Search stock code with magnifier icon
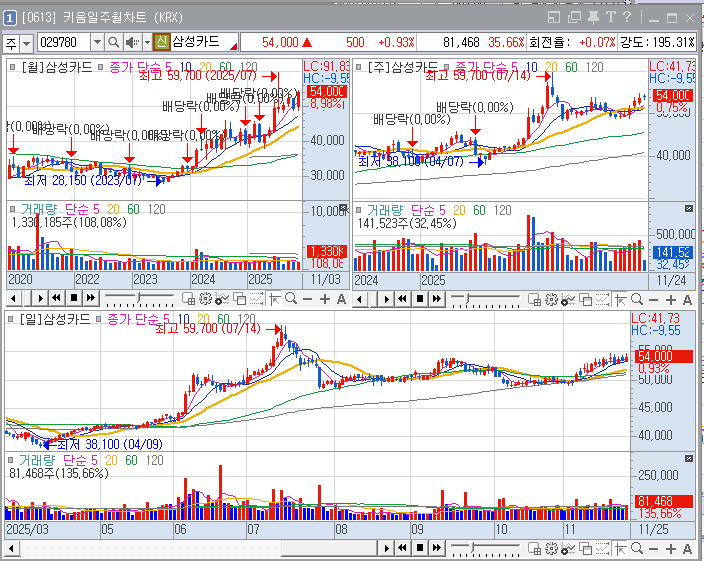The height and width of the screenshot is (561, 704). pyautogui.click(x=114, y=43)
